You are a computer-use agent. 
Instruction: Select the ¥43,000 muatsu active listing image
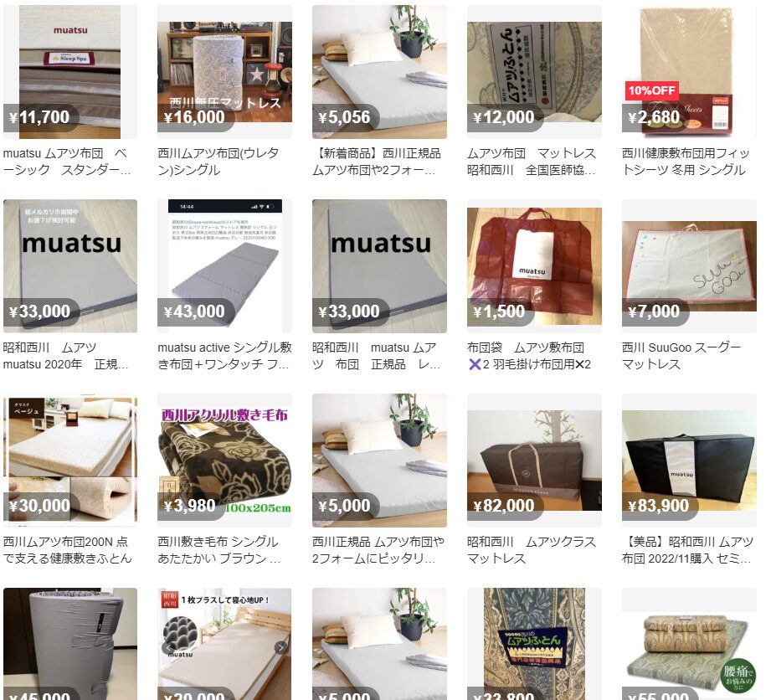[x=224, y=266]
